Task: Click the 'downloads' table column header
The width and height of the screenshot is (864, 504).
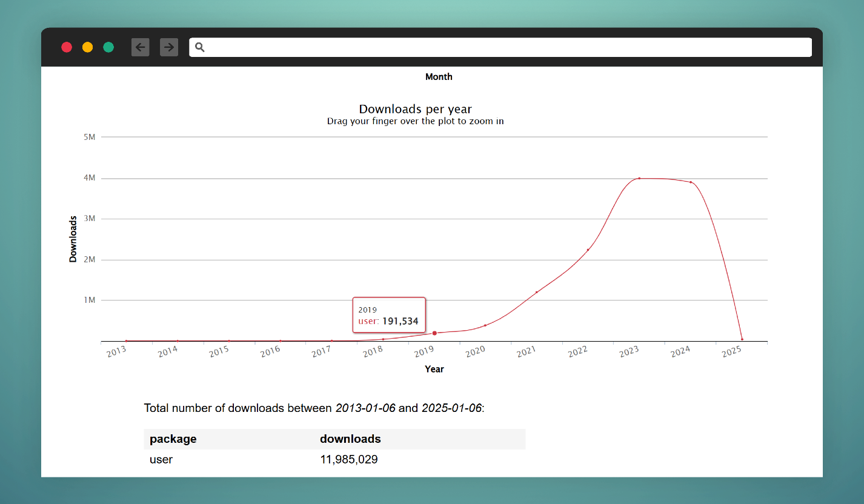Action: pyautogui.click(x=350, y=439)
